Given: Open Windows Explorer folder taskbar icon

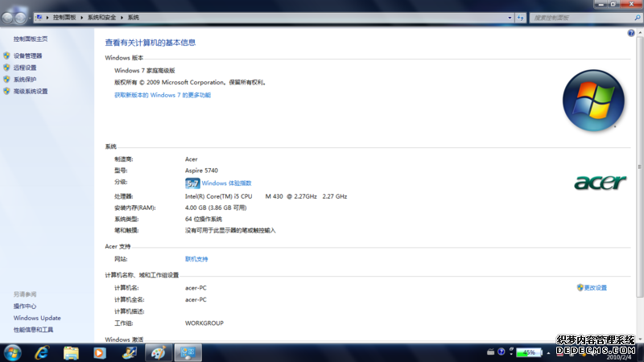Looking at the screenshot, I should coord(71,352).
